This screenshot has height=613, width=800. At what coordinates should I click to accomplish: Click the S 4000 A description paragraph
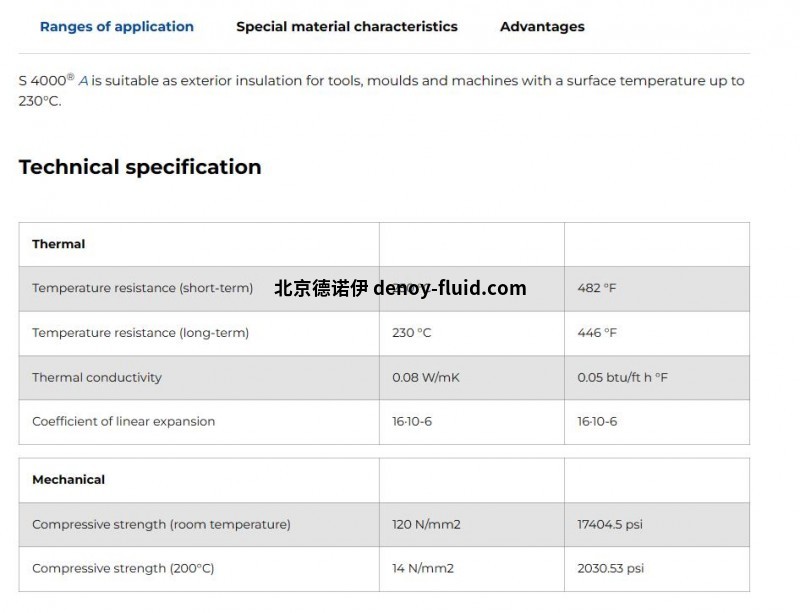tap(380, 90)
